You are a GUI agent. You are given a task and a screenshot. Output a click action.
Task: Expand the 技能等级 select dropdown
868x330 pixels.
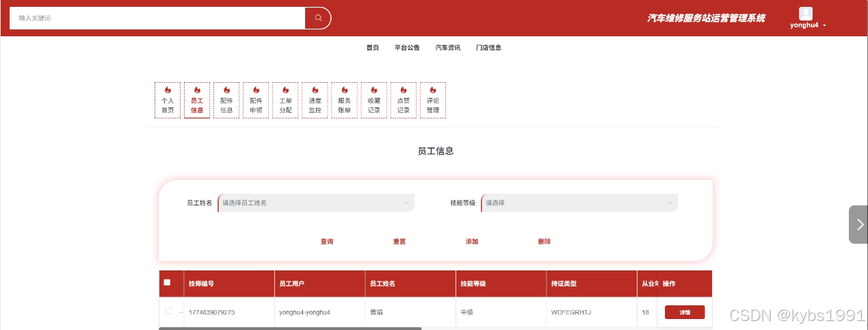click(x=579, y=203)
